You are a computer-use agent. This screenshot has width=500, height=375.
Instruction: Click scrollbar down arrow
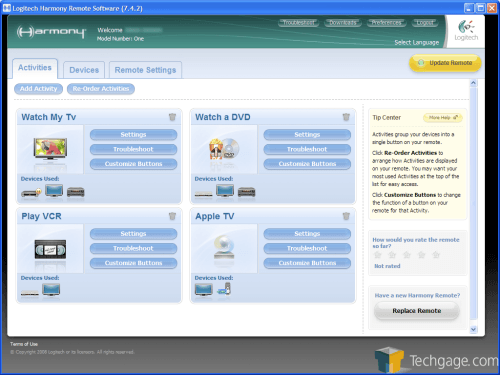point(473,329)
